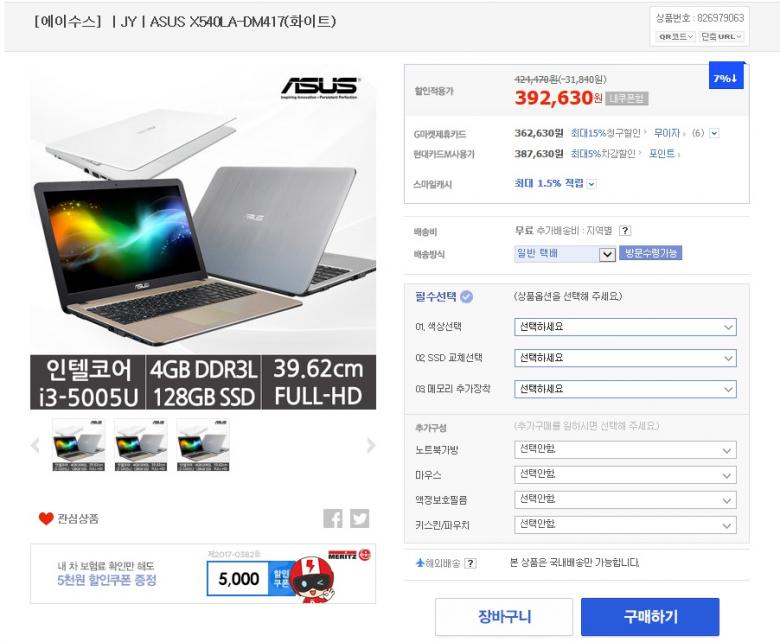Click the red heart 관심상품 icon
The width and height of the screenshot is (780, 642).
pyautogui.click(x=46, y=519)
